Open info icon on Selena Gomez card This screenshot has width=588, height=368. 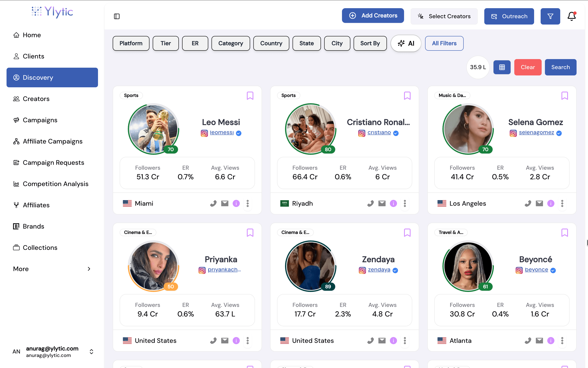point(551,203)
